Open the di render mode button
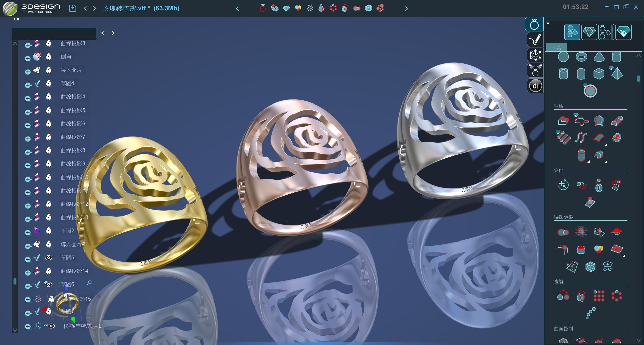The width and height of the screenshot is (644, 345). point(535,86)
